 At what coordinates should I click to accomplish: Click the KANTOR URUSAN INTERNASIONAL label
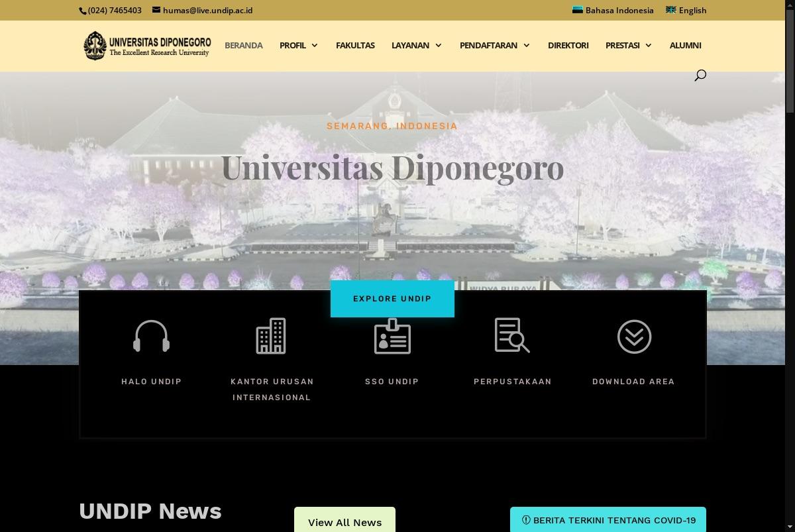[x=272, y=390]
